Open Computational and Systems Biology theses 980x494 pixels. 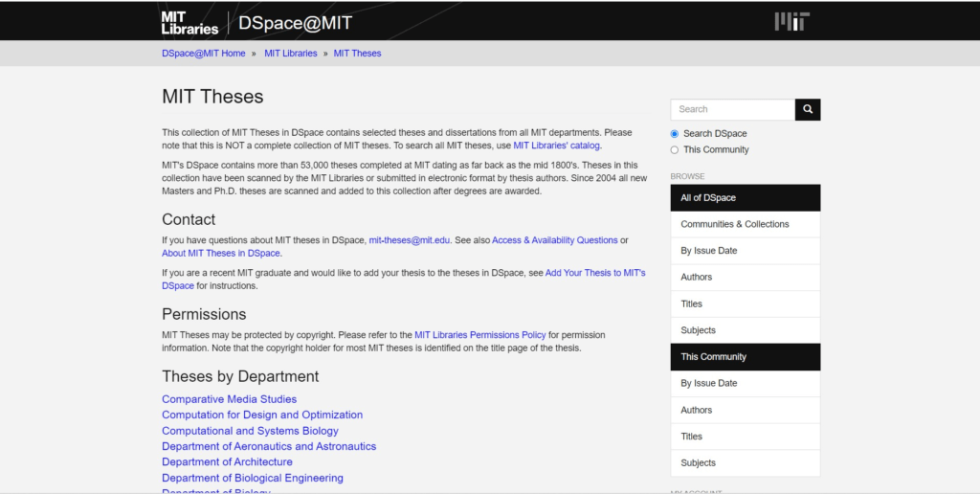250,431
